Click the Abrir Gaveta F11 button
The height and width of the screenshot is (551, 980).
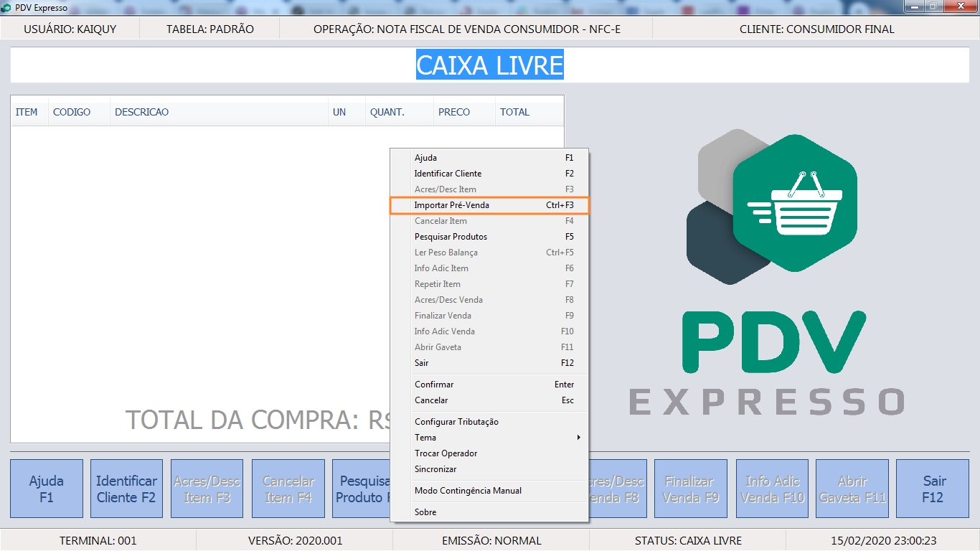(x=852, y=489)
